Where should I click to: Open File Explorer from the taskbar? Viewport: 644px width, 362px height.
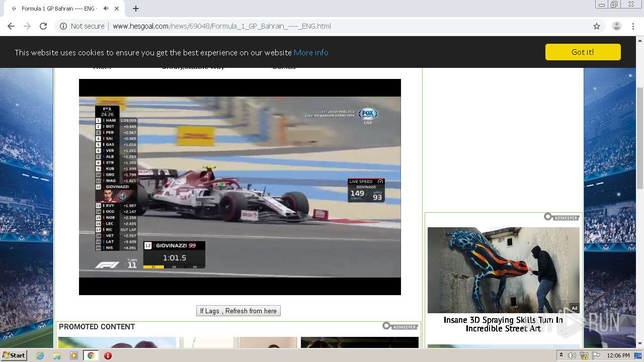57,355
